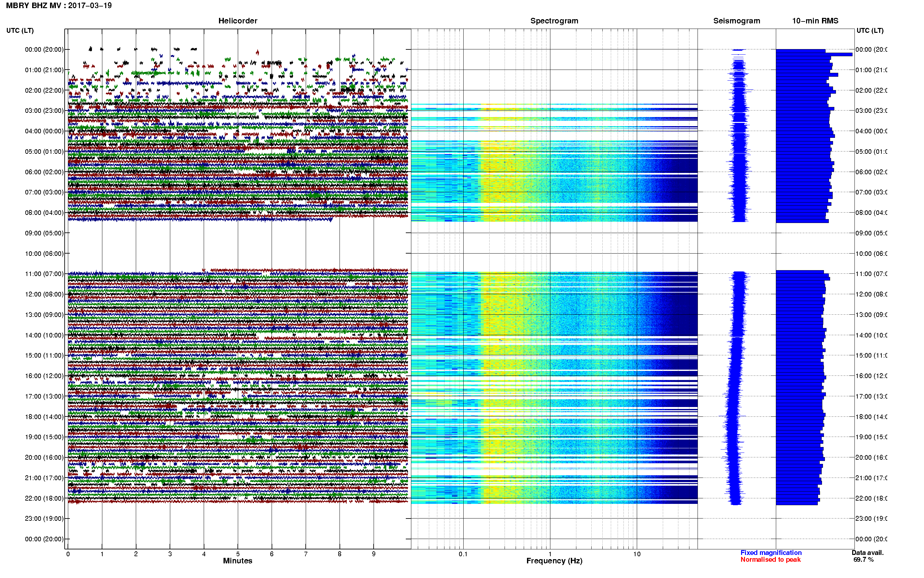The width and height of the screenshot is (924, 578).
Task: Select the left label "11:00 (07:00)"
Action: pos(44,274)
